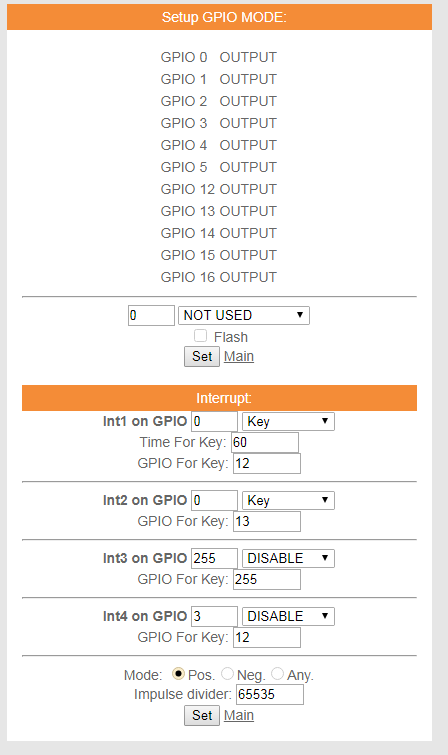
Task: Click Int3 on GPIO field showing 255
Action: click(214, 558)
